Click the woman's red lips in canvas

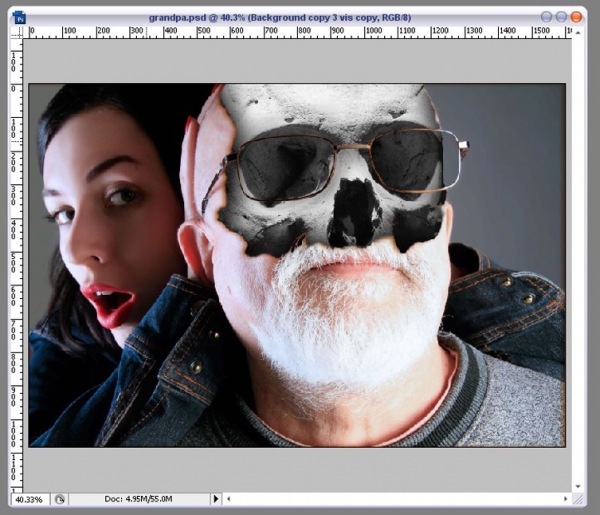108,305
